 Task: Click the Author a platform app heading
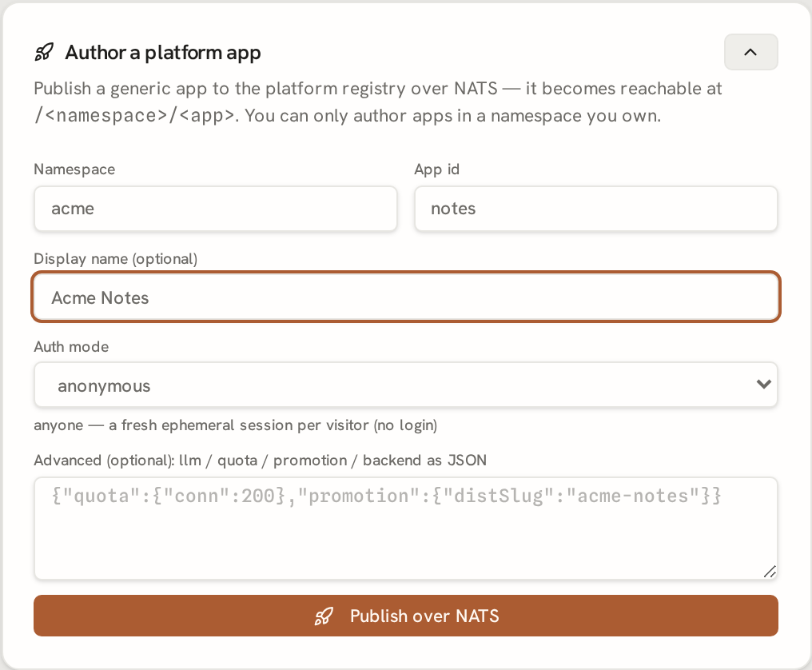(x=162, y=53)
